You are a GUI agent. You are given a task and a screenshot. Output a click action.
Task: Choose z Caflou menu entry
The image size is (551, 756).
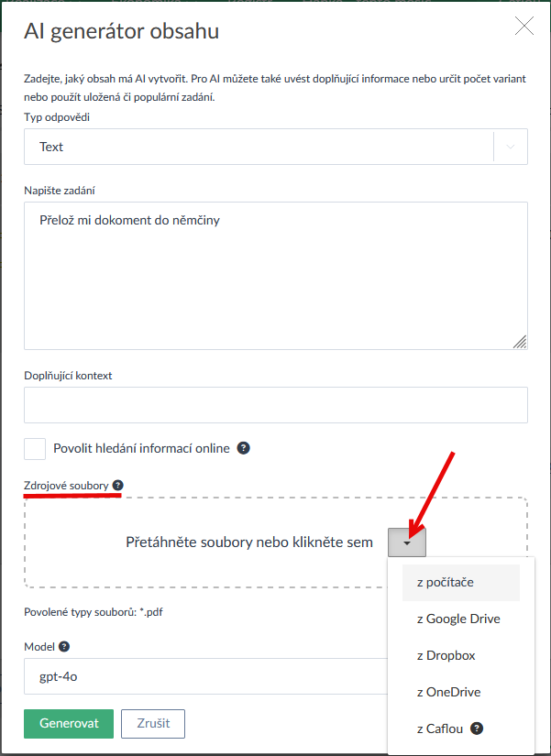[440, 729]
